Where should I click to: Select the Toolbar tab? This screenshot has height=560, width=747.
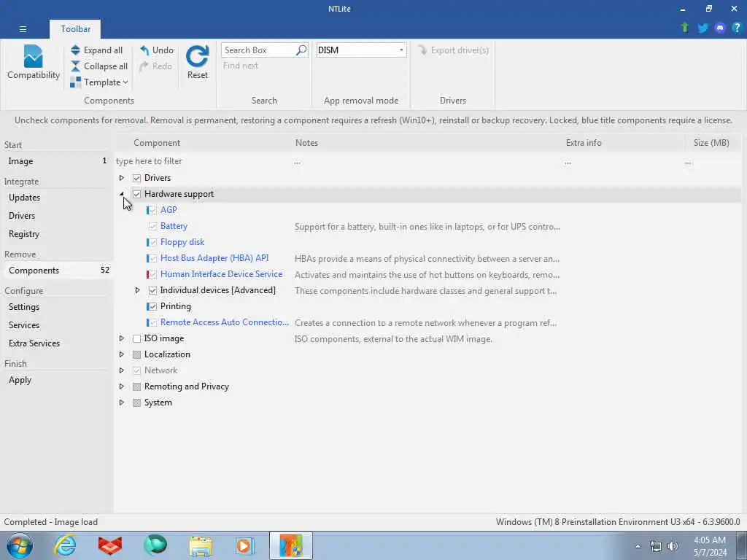[75, 29]
